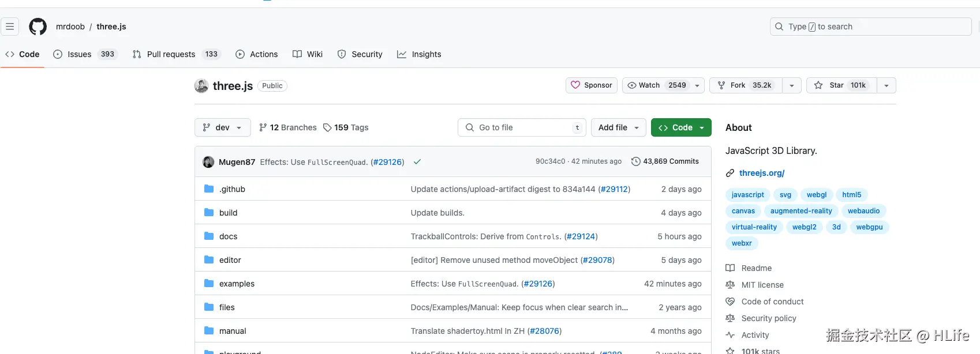Open the Security tab
Image resolution: width=980 pixels, height=354 pixels.
pyautogui.click(x=360, y=54)
